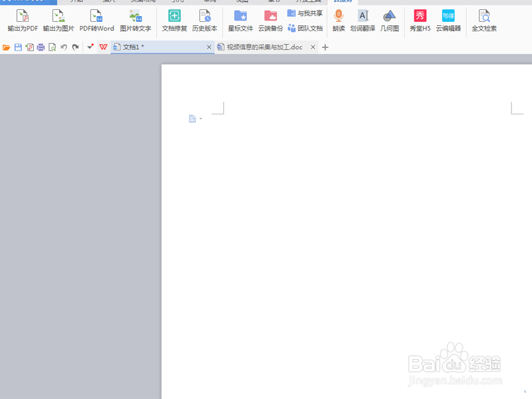Close the 文档1 tab
This screenshot has width=532, height=399.
pyautogui.click(x=209, y=47)
